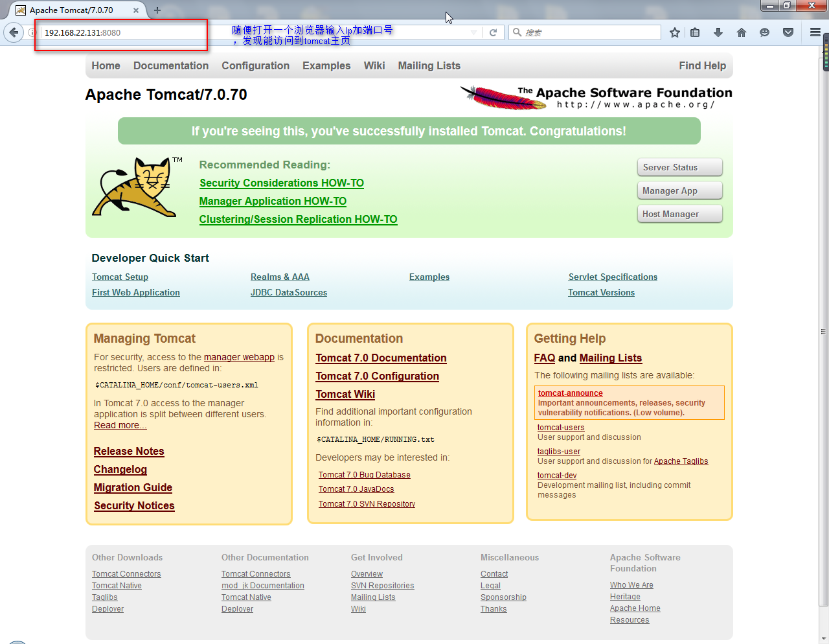Open the Release Notes link

(x=129, y=452)
